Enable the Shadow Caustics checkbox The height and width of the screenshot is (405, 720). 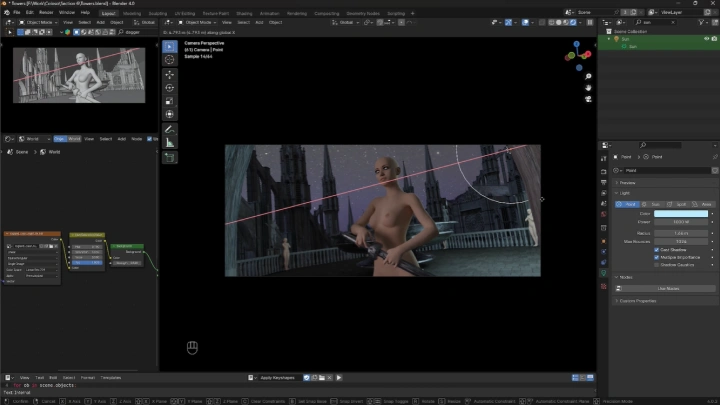657,264
